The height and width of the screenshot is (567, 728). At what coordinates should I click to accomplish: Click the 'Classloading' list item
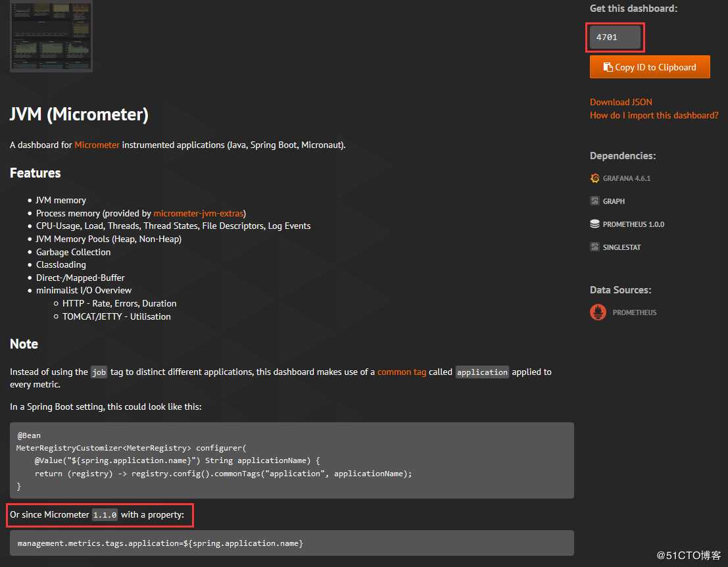[61, 264]
